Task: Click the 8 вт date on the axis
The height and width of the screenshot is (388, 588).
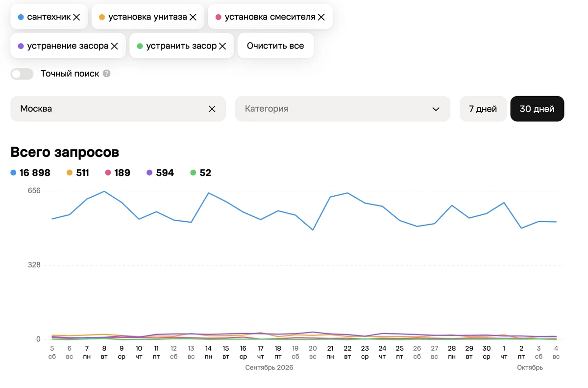Action: [x=104, y=352]
